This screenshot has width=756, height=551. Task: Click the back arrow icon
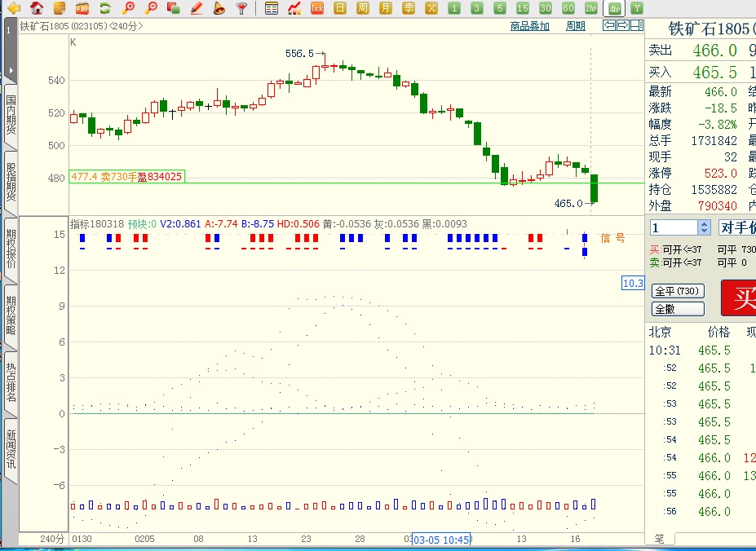pyautogui.click(x=14, y=8)
